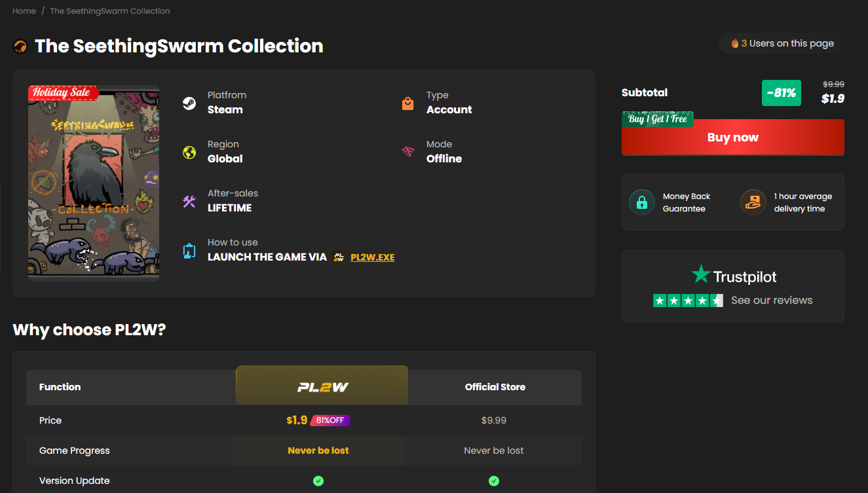The width and height of the screenshot is (868, 493).
Task: Open the PL2W.EXE download link
Action: coord(373,257)
